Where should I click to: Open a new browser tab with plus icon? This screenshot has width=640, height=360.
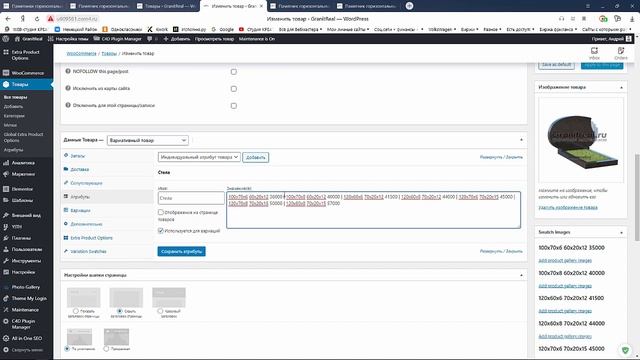pos(409,6)
